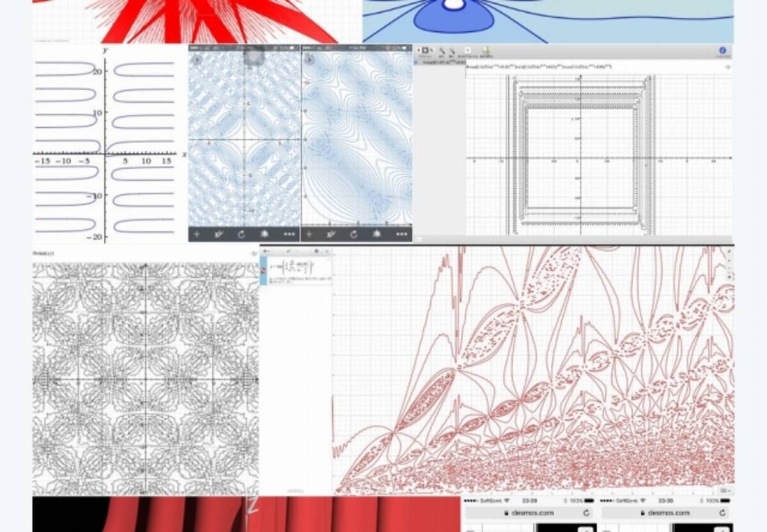
Task: Tap the refresh icon in left phone toolbar
Action: [x=242, y=234]
